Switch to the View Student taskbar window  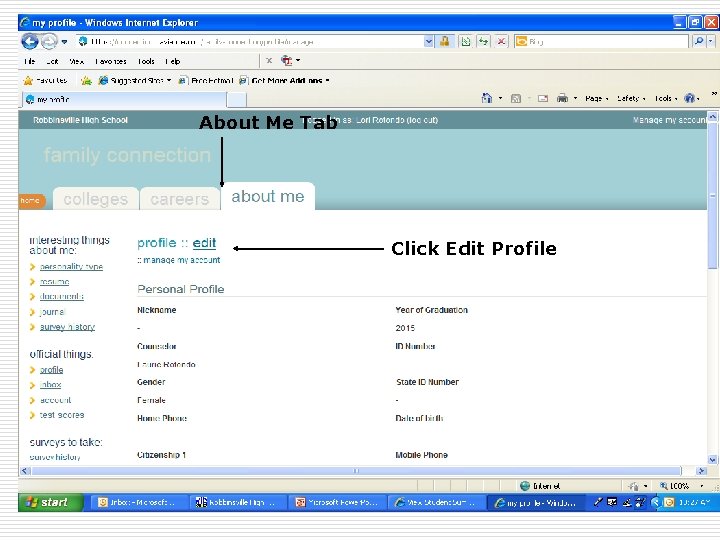436,503
